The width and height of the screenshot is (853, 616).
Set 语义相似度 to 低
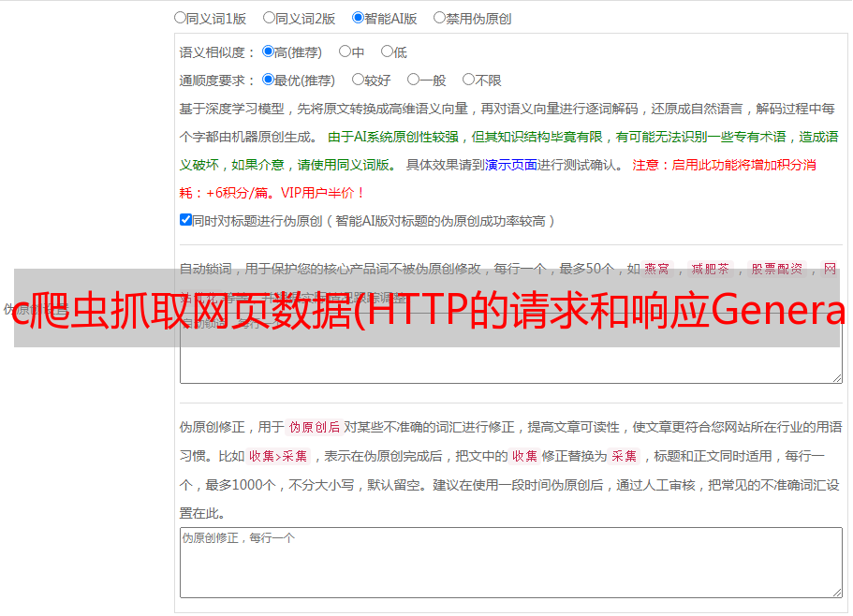click(387, 51)
